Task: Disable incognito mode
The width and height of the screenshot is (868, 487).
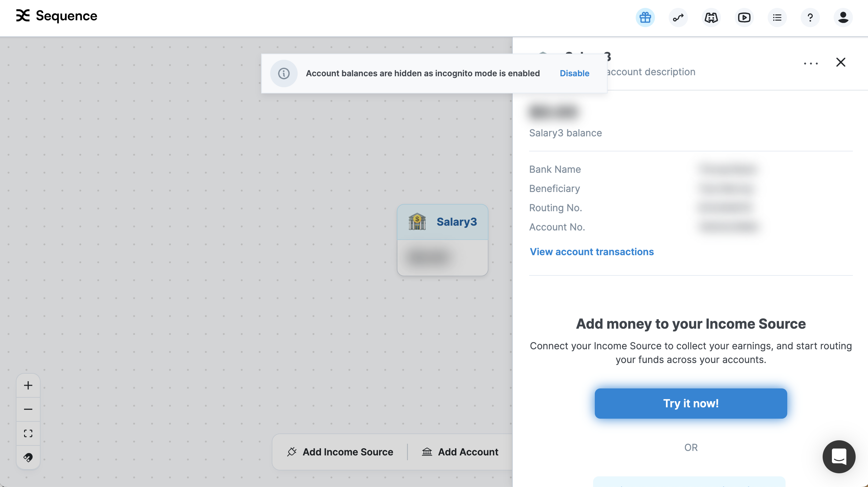Action: (x=575, y=73)
